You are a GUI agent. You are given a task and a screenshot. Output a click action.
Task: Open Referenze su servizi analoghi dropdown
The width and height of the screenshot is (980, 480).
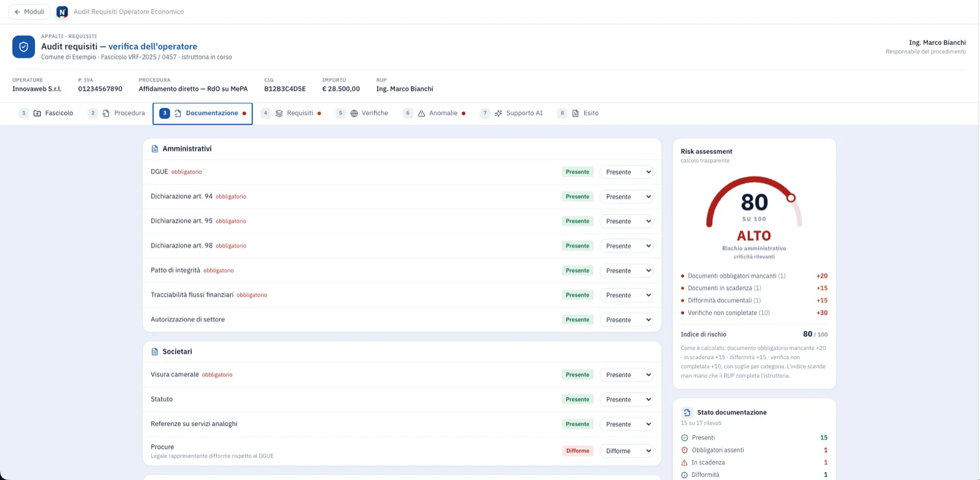pyautogui.click(x=627, y=424)
